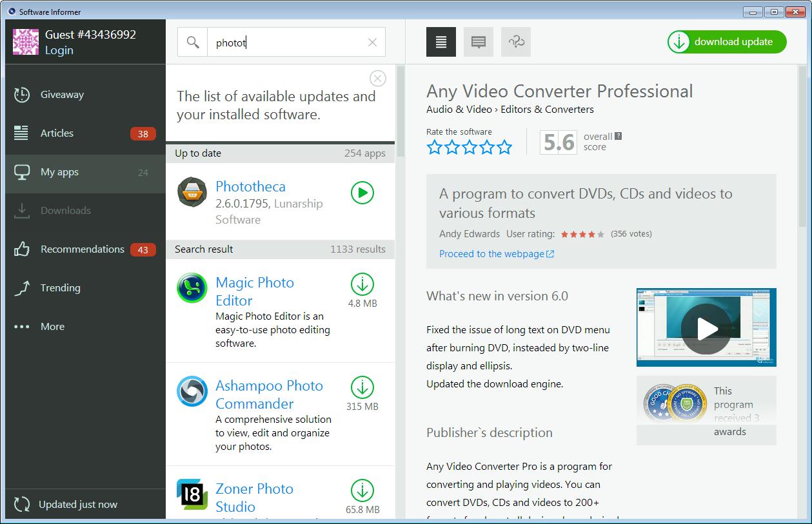This screenshot has width=812, height=524.
Task: Click the download update button
Action: (727, 42)
